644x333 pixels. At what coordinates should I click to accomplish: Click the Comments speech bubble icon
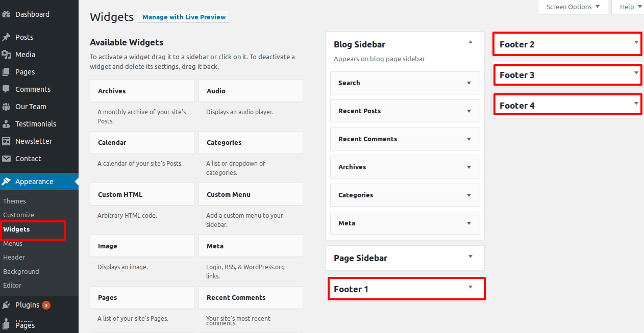tap(6, 89)
